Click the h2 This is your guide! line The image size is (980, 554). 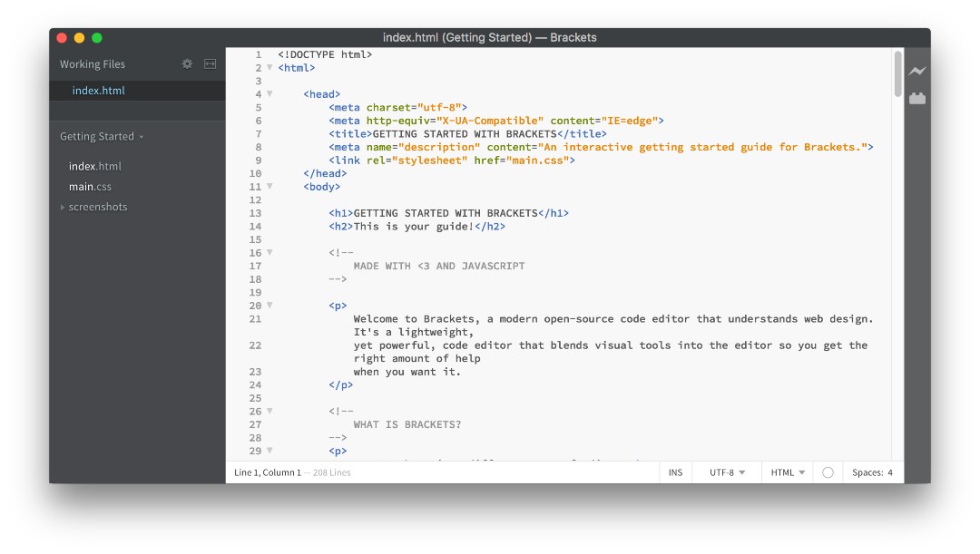(416, 226)
